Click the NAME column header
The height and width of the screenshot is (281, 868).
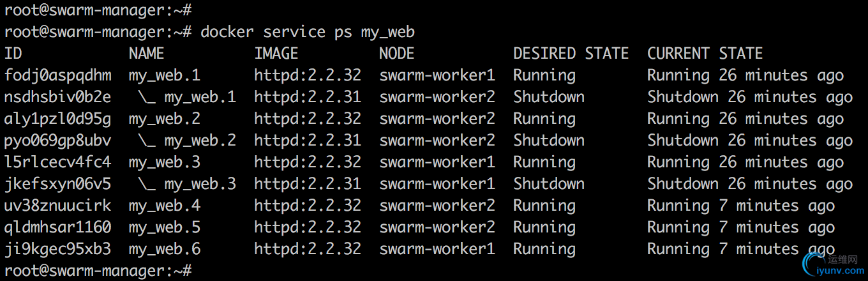tap(147, 54)
